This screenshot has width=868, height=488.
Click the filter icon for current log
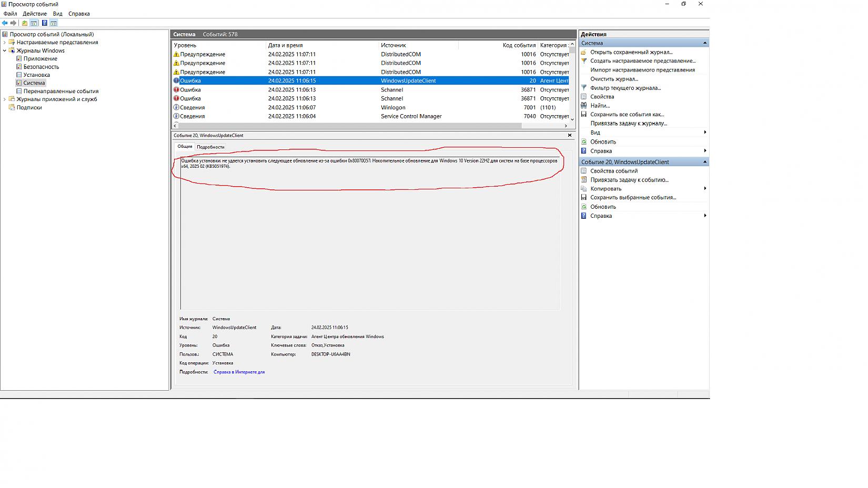point(584,88)
